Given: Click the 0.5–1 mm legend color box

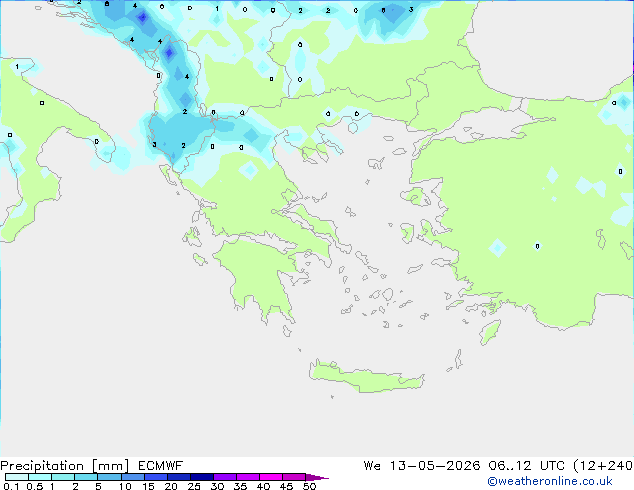Looking at the screenshot, I should tap(40, 477).
